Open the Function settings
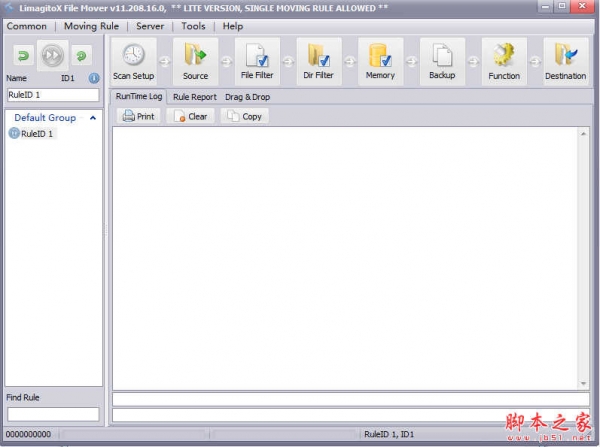 pos(504,61)
